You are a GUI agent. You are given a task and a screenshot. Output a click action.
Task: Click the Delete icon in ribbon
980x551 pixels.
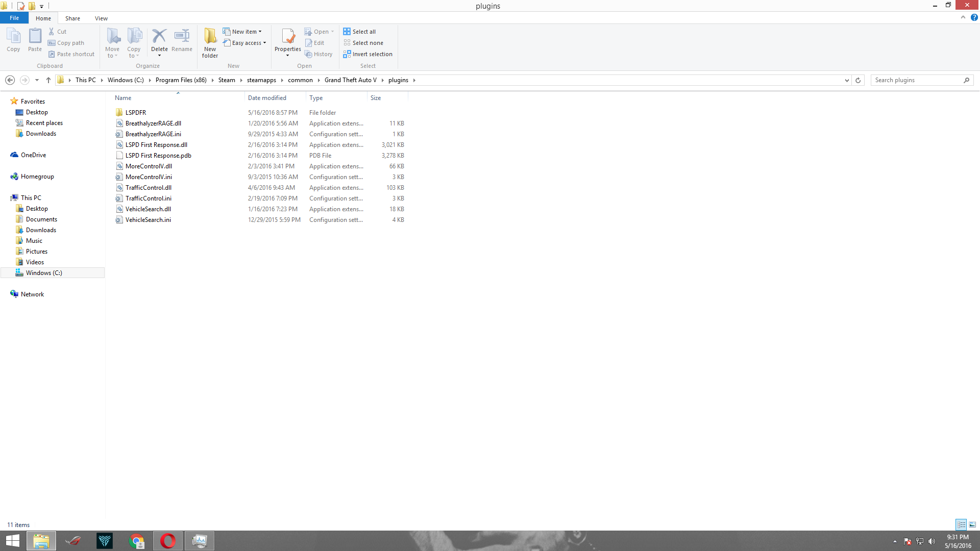[159, 36]
